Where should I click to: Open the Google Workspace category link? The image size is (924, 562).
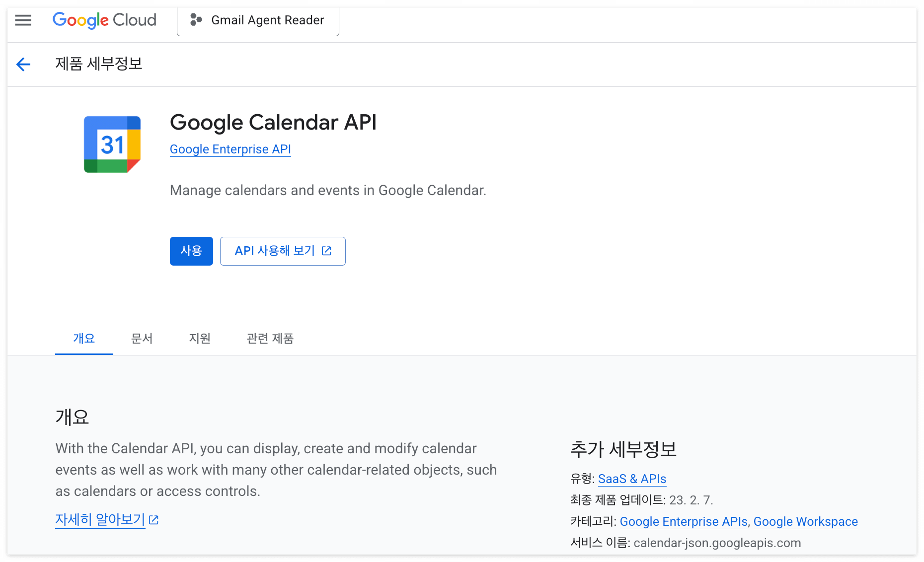pos(805,522)
